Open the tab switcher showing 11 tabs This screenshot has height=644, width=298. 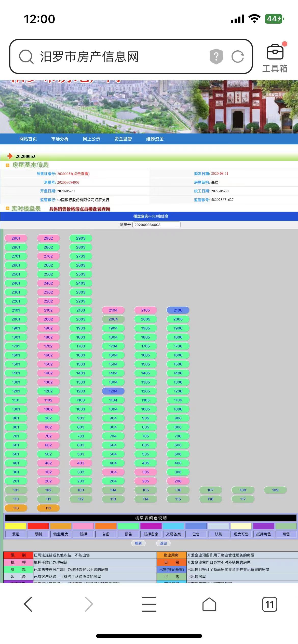(269, 604)
